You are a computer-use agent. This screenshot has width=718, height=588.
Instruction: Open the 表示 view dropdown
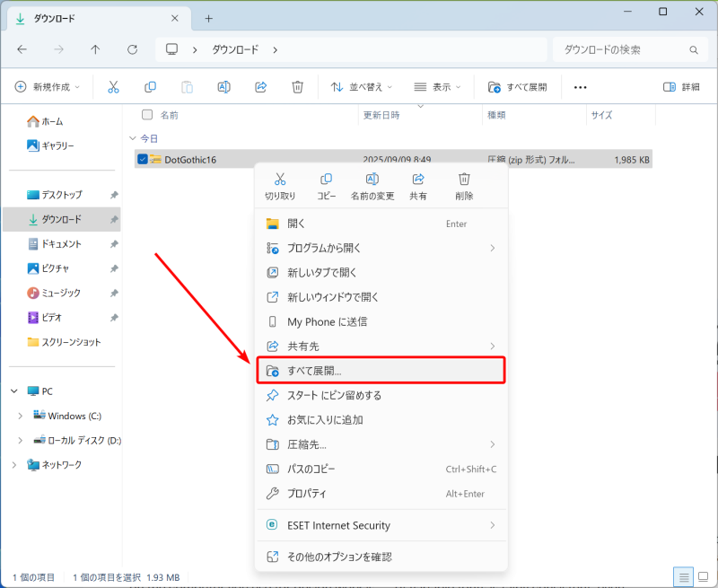(x=437, y=87)
